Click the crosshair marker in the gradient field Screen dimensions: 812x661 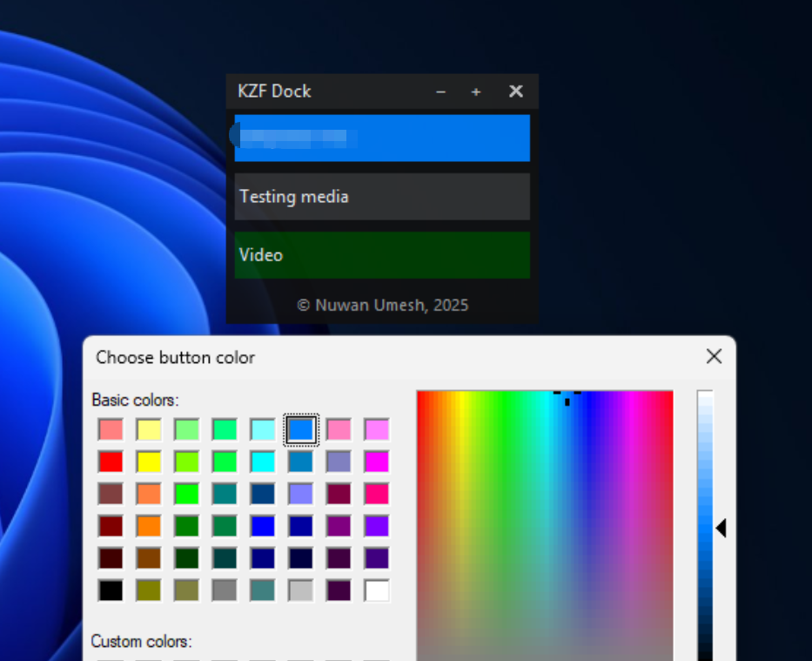coord(567,396)
